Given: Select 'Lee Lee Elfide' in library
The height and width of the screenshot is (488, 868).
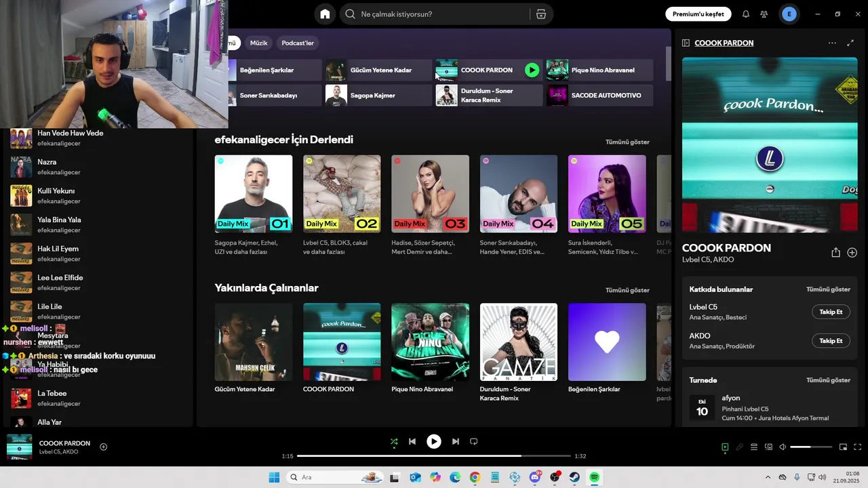Looking at the screenshot, I should (98, 283).
